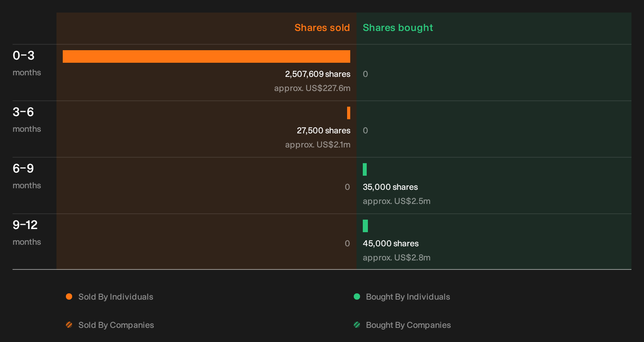The width and height of the screenshot is (644, 342).
Task: Click the Shares bought column header
Action: pos(398,28)
